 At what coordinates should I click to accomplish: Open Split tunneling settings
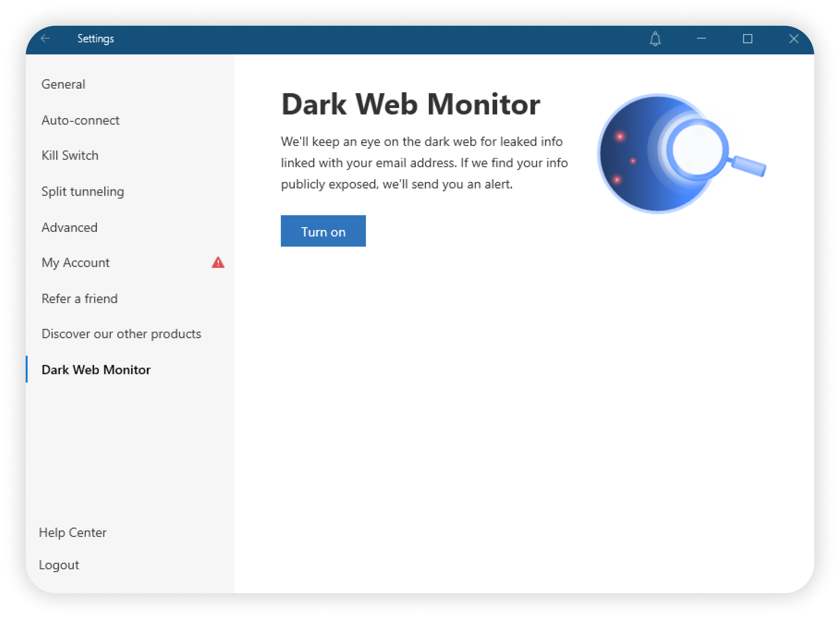tap(82, 191)
